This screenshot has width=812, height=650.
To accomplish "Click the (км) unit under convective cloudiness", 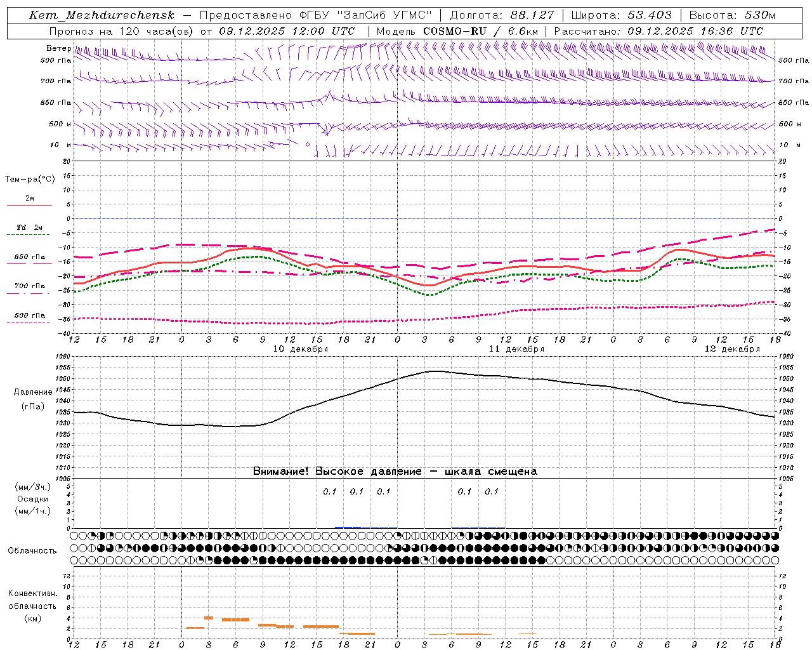I will (x=32, y=618).
